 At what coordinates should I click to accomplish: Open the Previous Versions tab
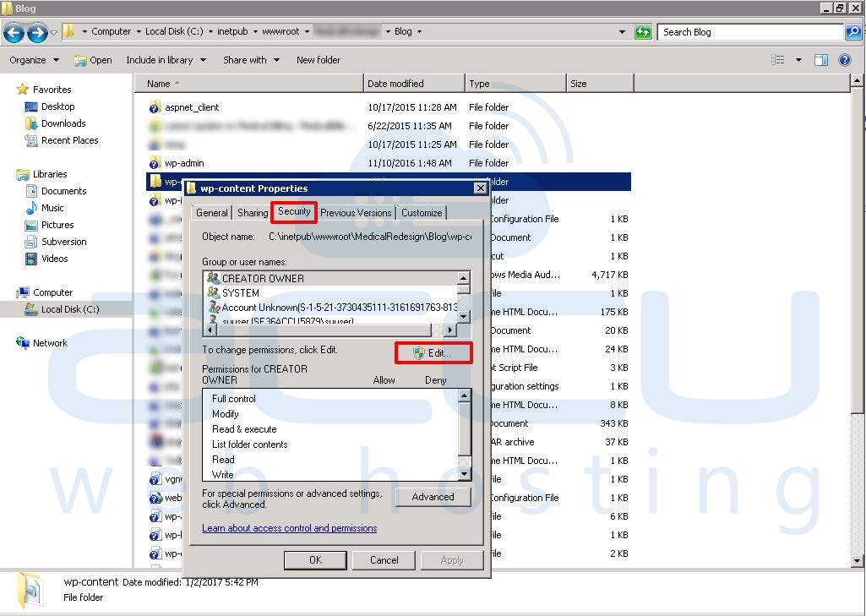pos(356,213)
